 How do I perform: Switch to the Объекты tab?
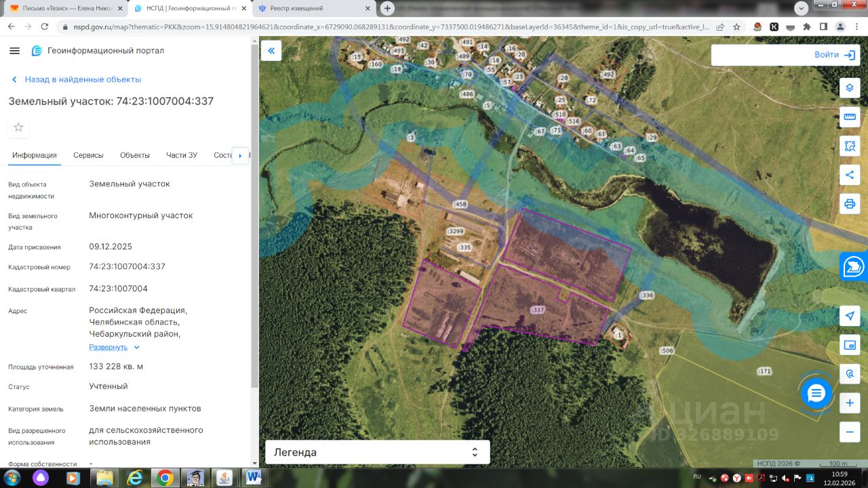[135, 155]
